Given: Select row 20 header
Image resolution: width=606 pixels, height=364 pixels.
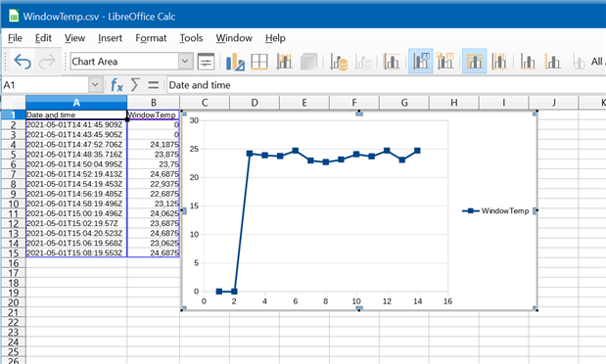Looking at the screenshot, I should pyautogui.click(x=13, y=302).
